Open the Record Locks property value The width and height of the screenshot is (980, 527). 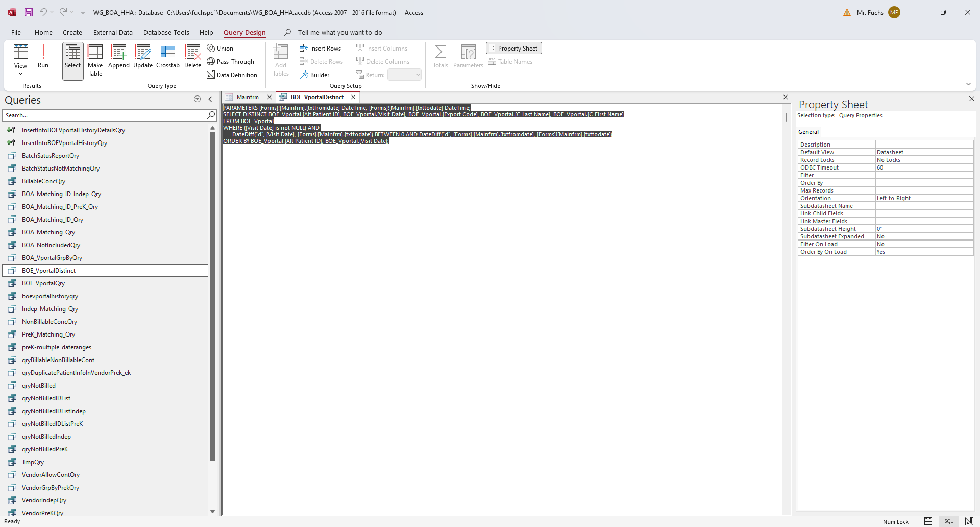pyautogui.click(x=924, y=160)
